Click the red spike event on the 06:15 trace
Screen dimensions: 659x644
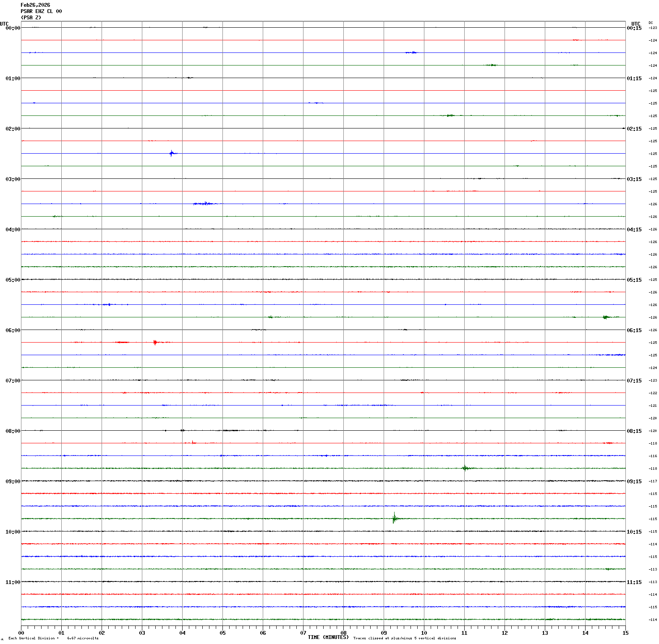click(155, 342)
